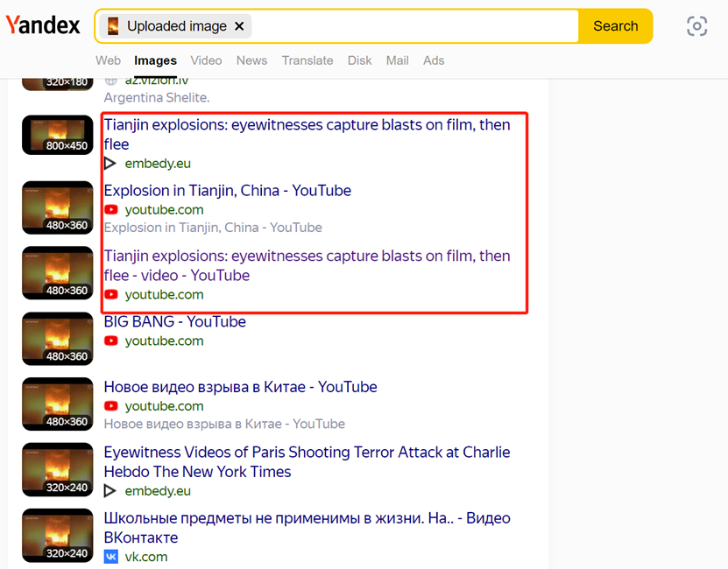
Task: Click youtube.com under Tianjin explosions video result
Action: point(165,295)
